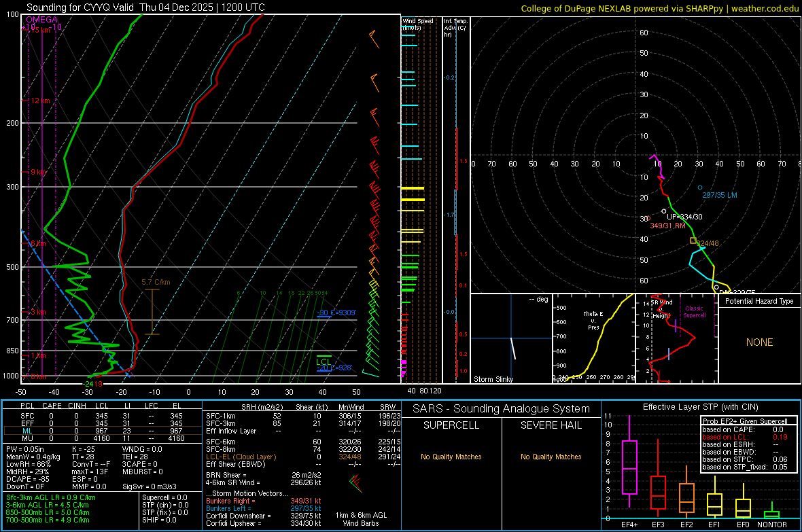Click the 1km & 6km AGL wind barbs icon

coord(356,484)
